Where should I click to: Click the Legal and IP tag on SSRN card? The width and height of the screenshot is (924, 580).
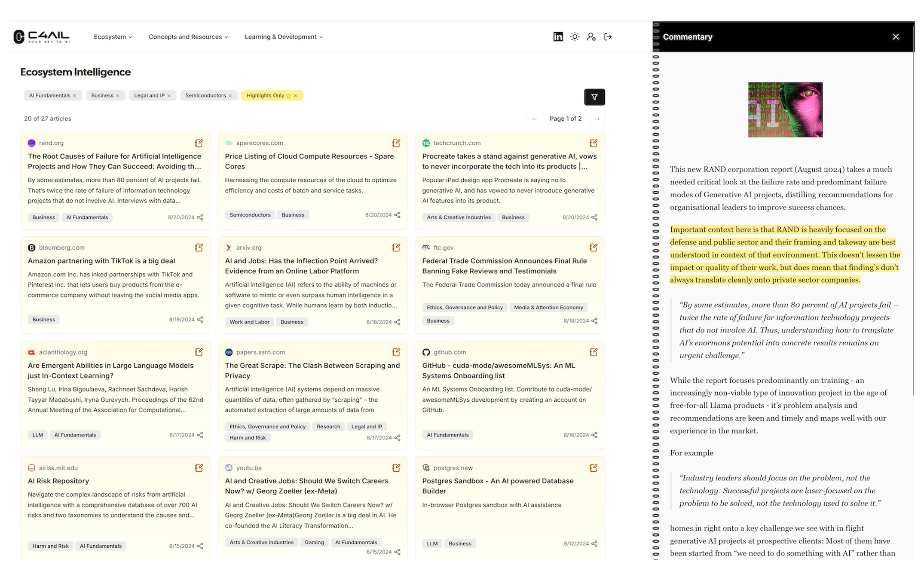point(367,427)
